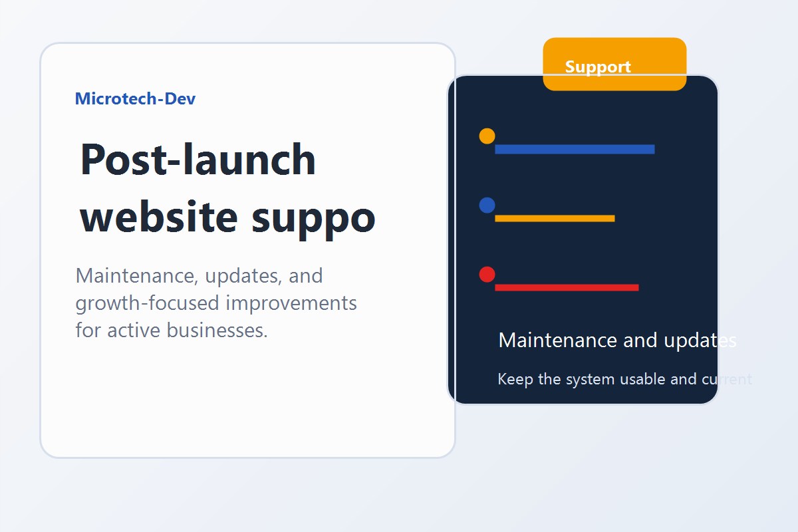The width and height of the screenshot is (798, 532).
Task: Select the red horizontal bar
Action: coord(567,287)
